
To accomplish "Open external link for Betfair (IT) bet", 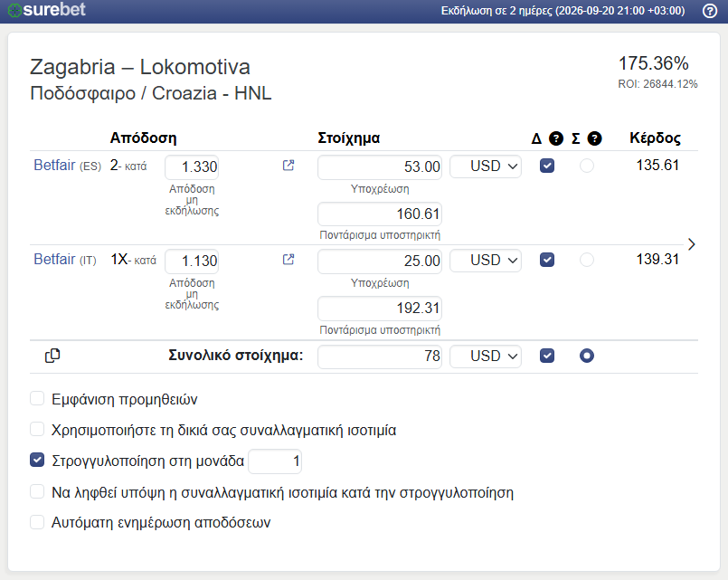I will pyautogui.click(x=288, y=259).
